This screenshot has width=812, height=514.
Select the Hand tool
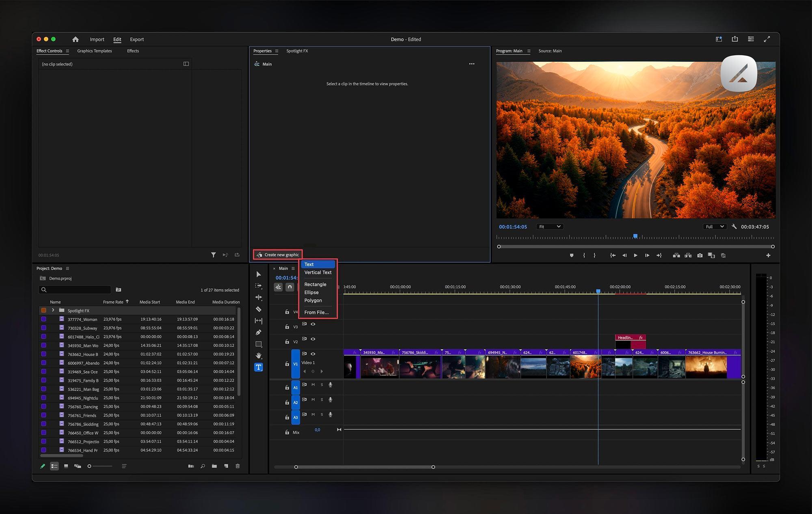point(259,356)
